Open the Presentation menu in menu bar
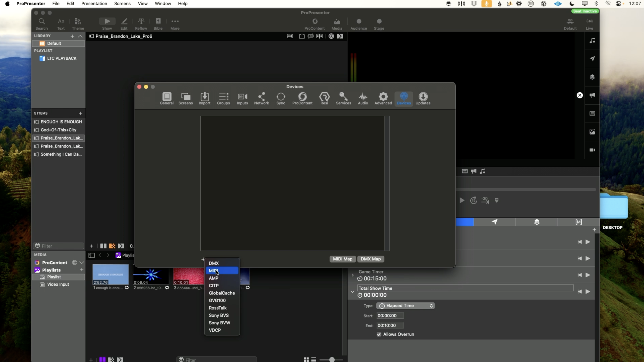 coord(94,4)
